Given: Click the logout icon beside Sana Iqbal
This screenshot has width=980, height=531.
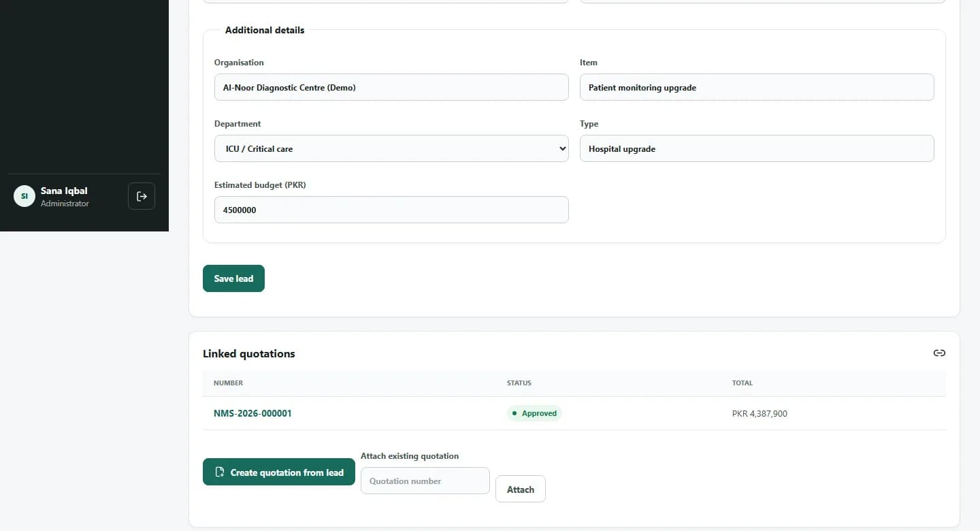Looking at the screenshot, I should (x=142, y=196).
